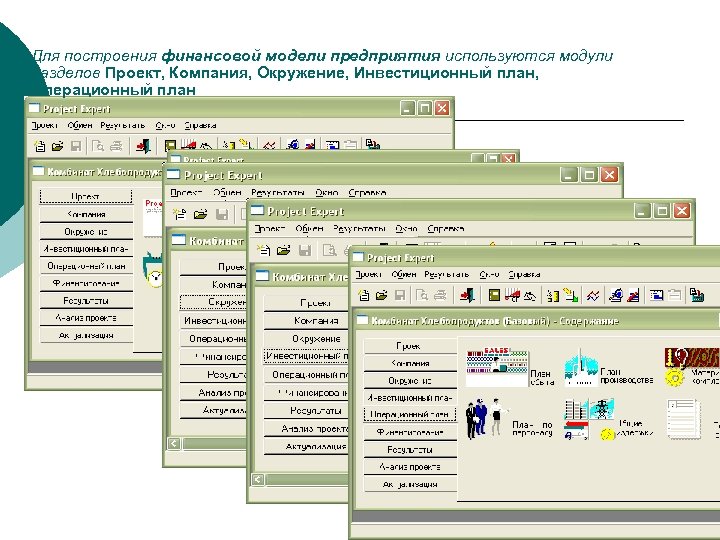The width and height of the screenshot is (720, 540).
Task: Click Print preview icon in Инвестиционный-selected window
Action: (329, 250)
